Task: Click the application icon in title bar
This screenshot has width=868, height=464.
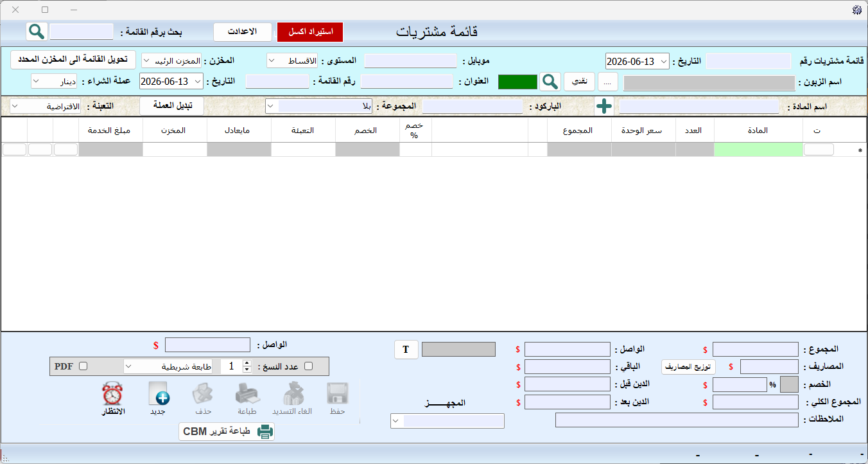Action: (x=856, y=10)
